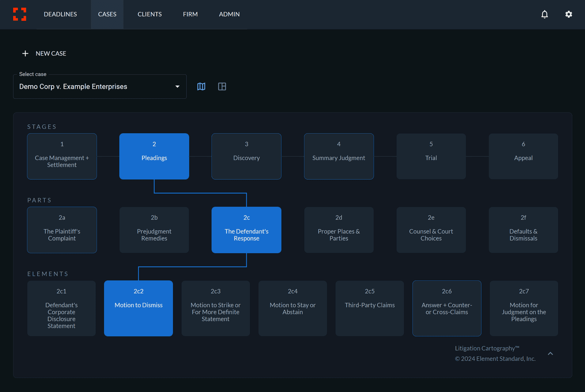The height and width of the screenshot is (392, 585).
Task: Select stage 4 Summary Judgment
Action: click(x=339, y=156)
